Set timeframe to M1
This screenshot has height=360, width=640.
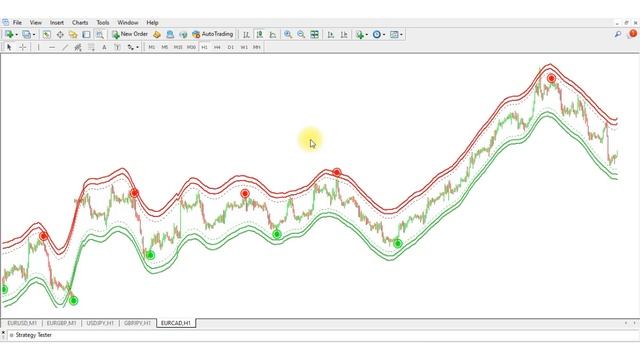point(152,47)
